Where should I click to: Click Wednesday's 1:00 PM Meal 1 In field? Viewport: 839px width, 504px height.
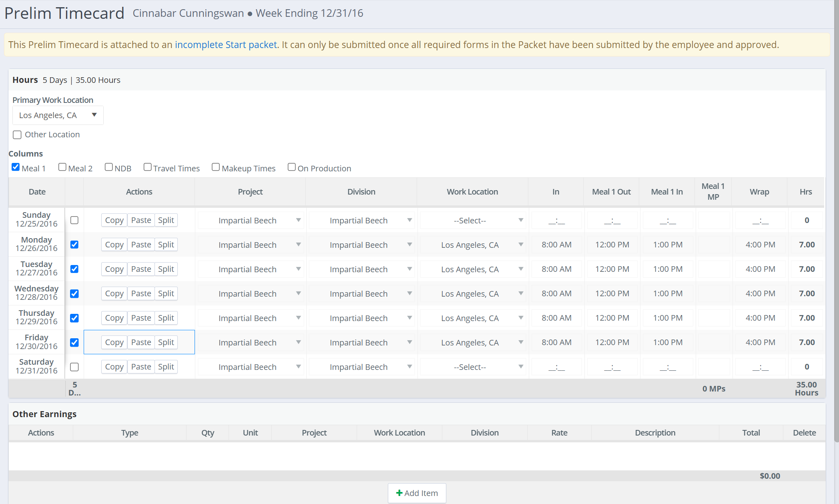point(668,294)
